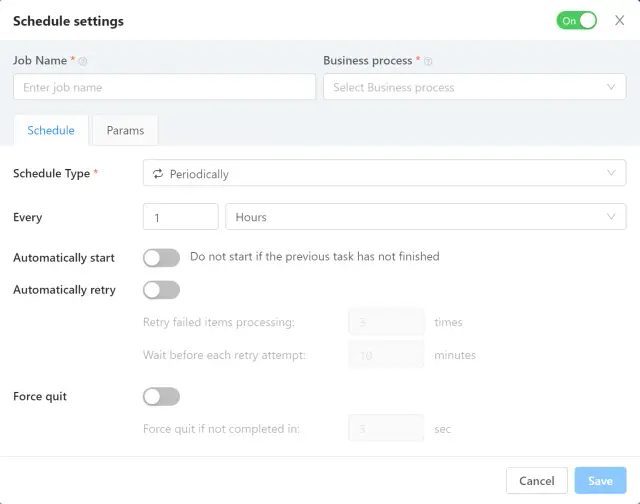The width and height of the screenshot is (640, 504).
Task: Expand the Schedule Type dropdown
Action: 384,174
